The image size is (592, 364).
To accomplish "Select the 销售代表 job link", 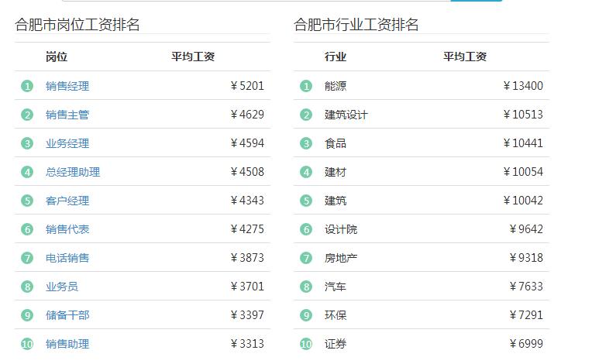I will [x=67, y=229].
